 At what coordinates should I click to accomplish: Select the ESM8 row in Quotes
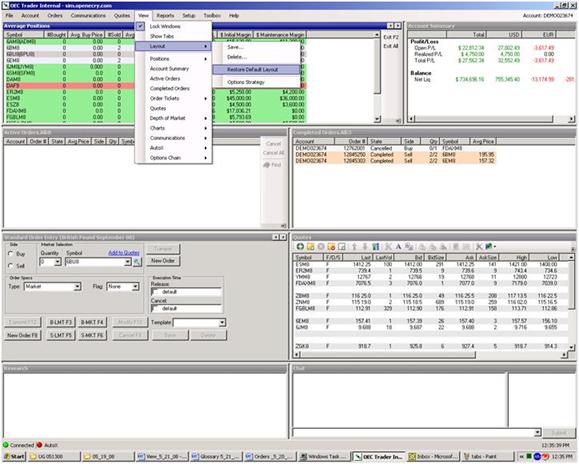click(x=431, y=264)
